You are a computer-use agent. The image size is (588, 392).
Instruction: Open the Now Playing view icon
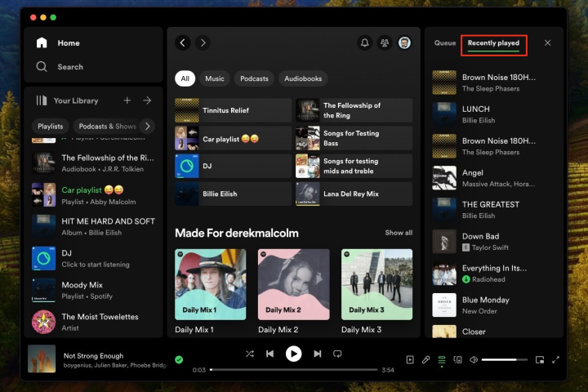[x=410, y=359]
